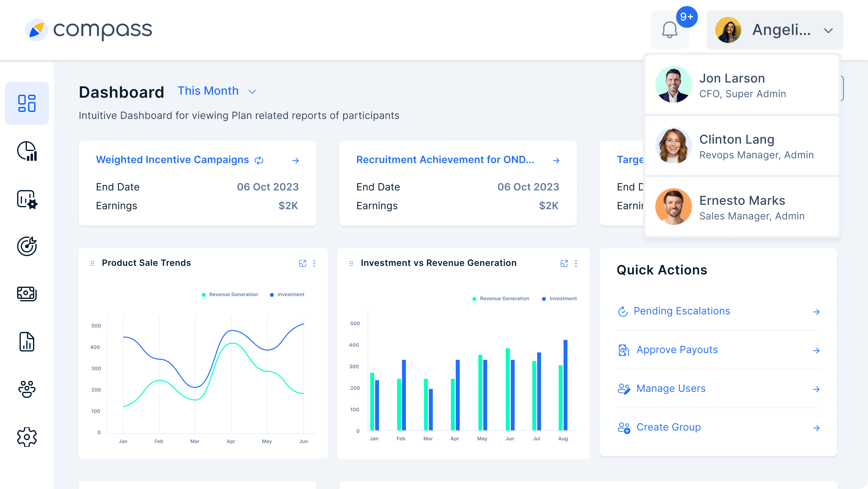Open the three-dot menu on Product Sale Trends
The height and width of the screenshot is (489, 868).
click(x=314, y=263)
